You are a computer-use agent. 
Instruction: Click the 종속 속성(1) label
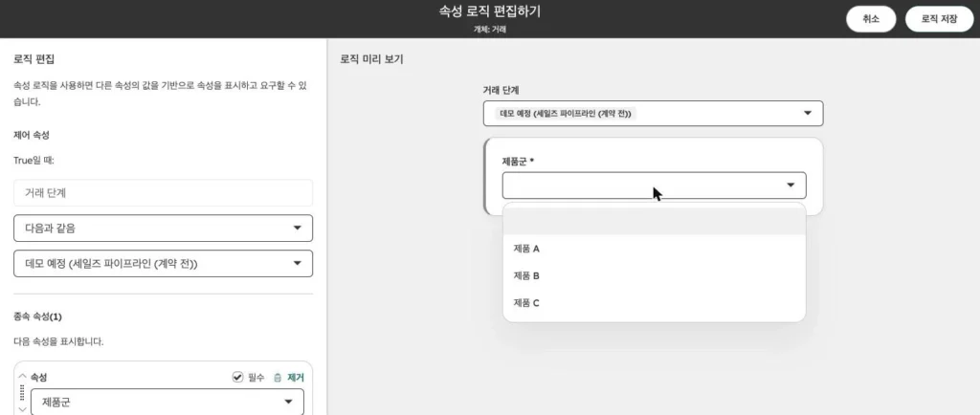(x=37, y=317)
